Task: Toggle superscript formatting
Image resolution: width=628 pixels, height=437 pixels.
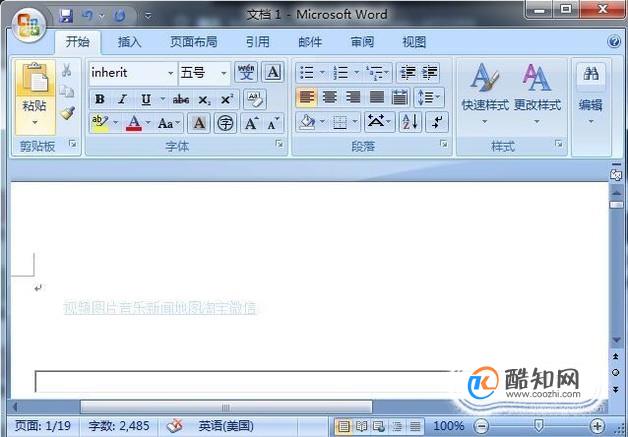Action: [227, 99]
